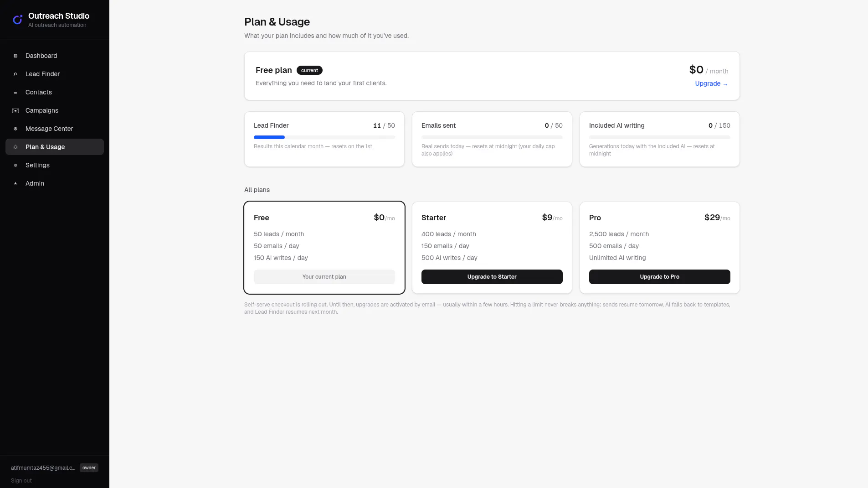
Task: Click the Lead Finder magnifier icon
Action: 15,74
